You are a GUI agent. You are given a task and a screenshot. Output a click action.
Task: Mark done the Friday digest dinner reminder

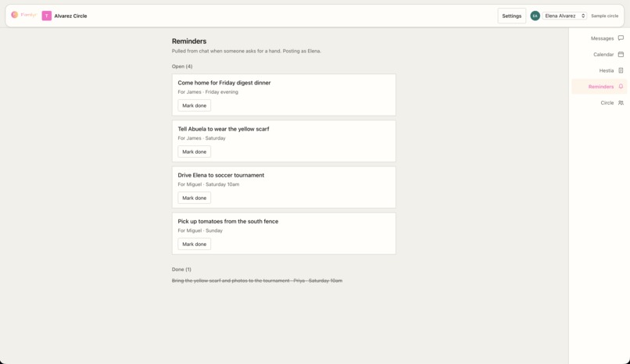[194, 105]
